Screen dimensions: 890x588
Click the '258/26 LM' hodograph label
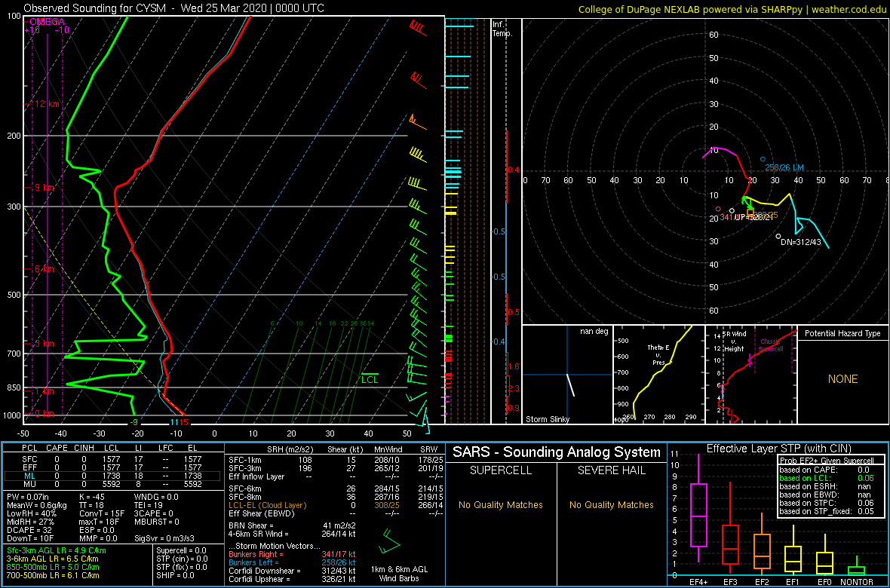pyautogui.click(x=785, y=167)
